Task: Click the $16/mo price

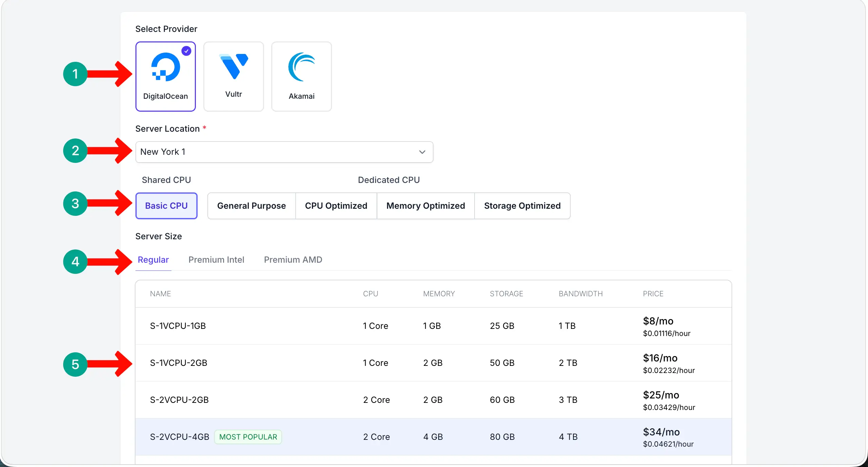Action: 660,358
